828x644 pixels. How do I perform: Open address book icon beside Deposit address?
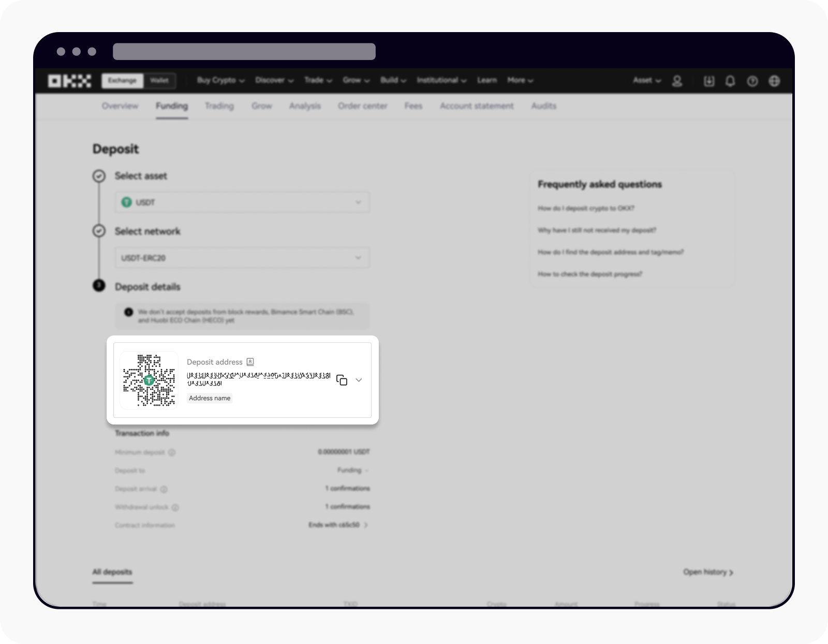pos(250,362)
